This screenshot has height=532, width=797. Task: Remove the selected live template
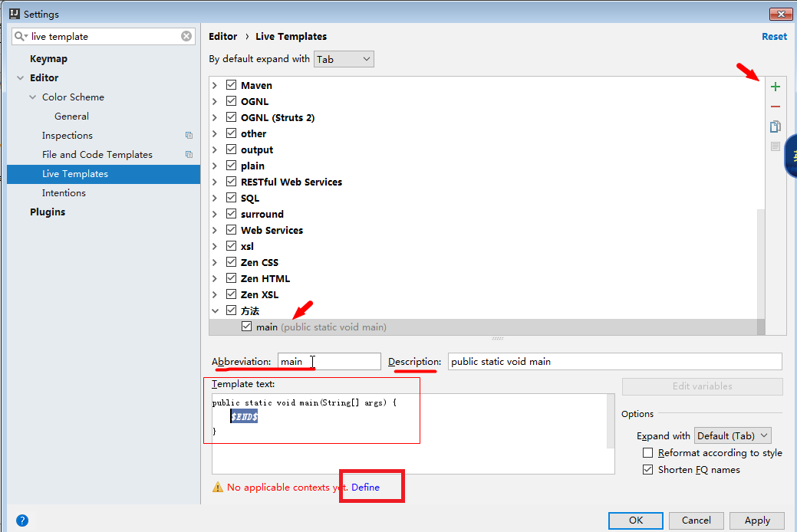click(775, 107)
